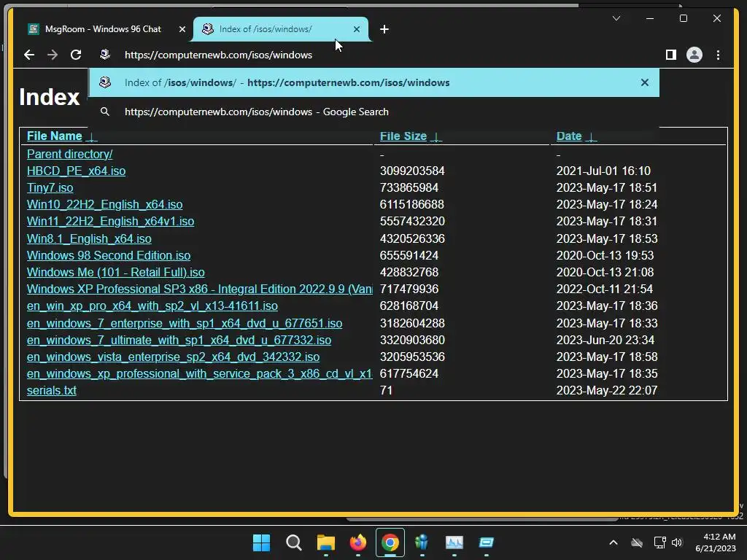Open the Tiny7.iso link
Viewport: 747px width, 560px height.
pyautogui.click(x=50, y=187)
